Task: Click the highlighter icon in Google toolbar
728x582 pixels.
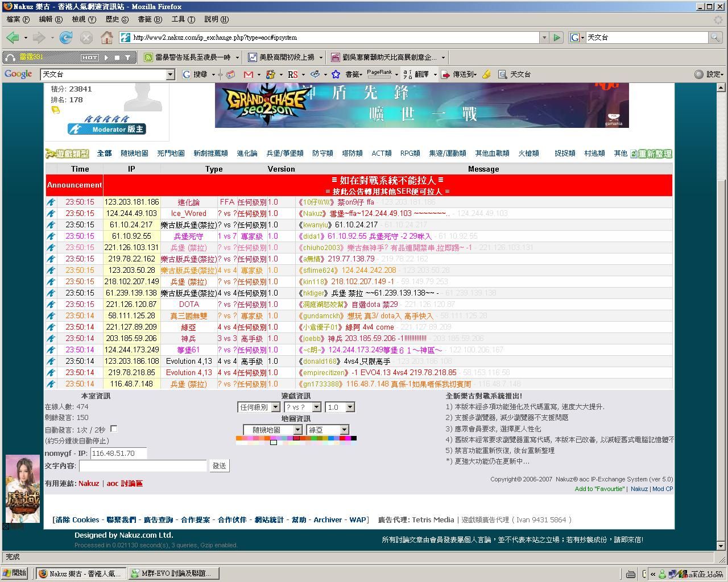Action: click(x=486, y=74)
